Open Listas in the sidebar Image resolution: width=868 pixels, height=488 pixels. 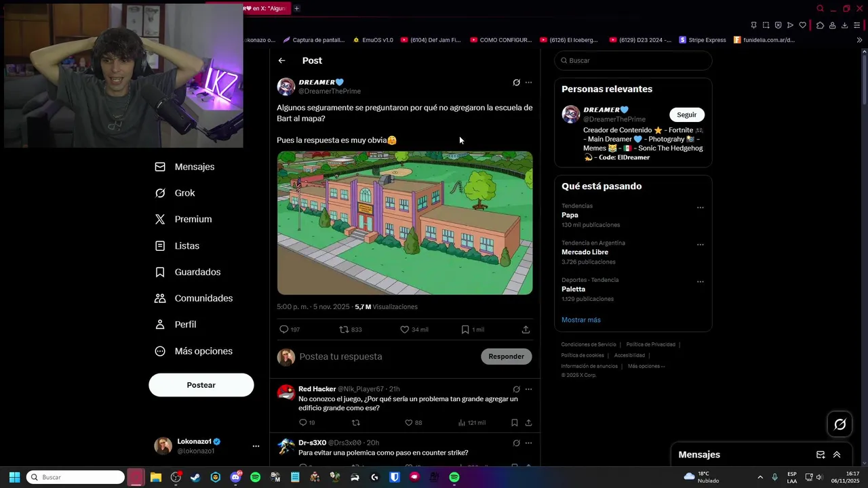pos(178,246)
